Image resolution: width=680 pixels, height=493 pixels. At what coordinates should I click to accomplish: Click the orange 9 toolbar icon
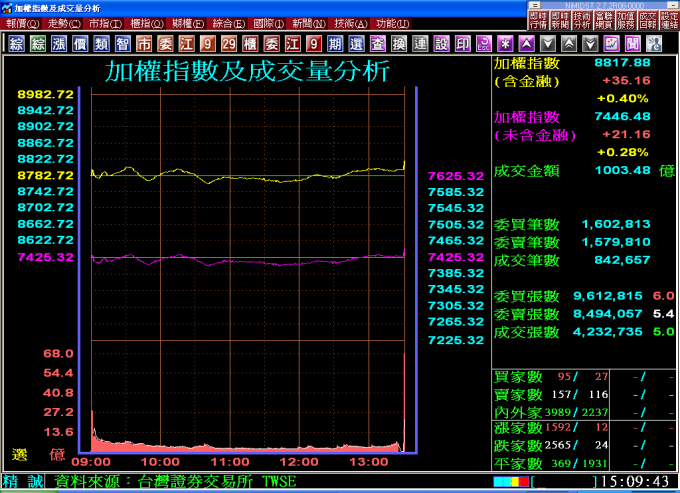[208, 44]
